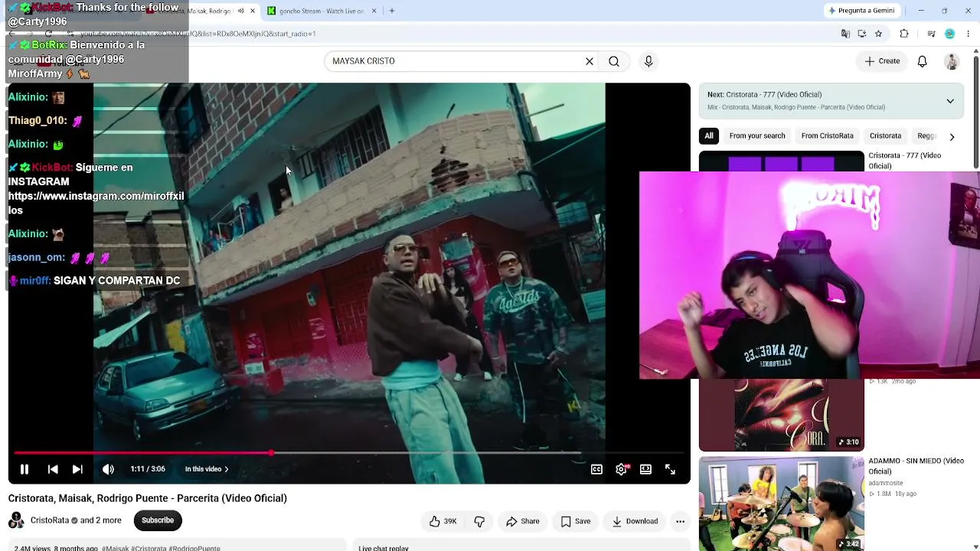Open the Chrome profile avatar
980x551 pixels.
[x=949, y=34]
